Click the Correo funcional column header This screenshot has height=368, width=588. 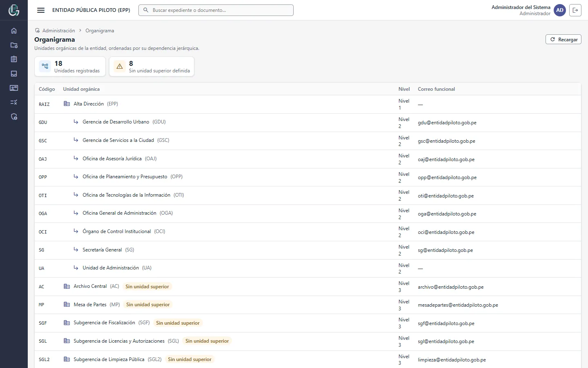click(436, 89)
